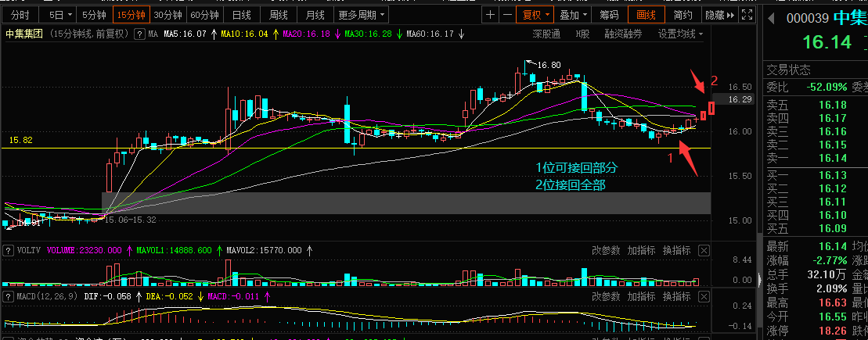
Task: Click 加指标 in the VOLTV panel
Action: 642,250
